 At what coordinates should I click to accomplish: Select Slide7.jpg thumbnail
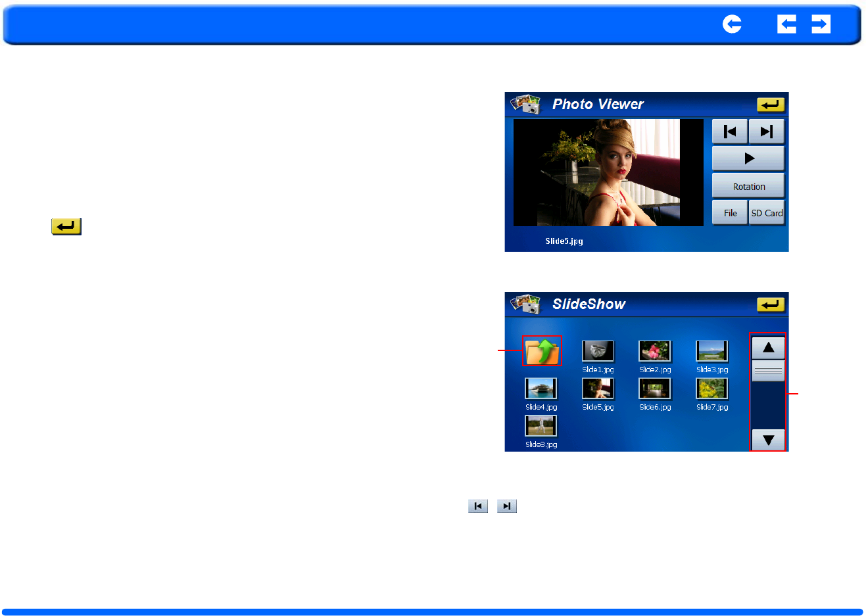pos(712,389)
